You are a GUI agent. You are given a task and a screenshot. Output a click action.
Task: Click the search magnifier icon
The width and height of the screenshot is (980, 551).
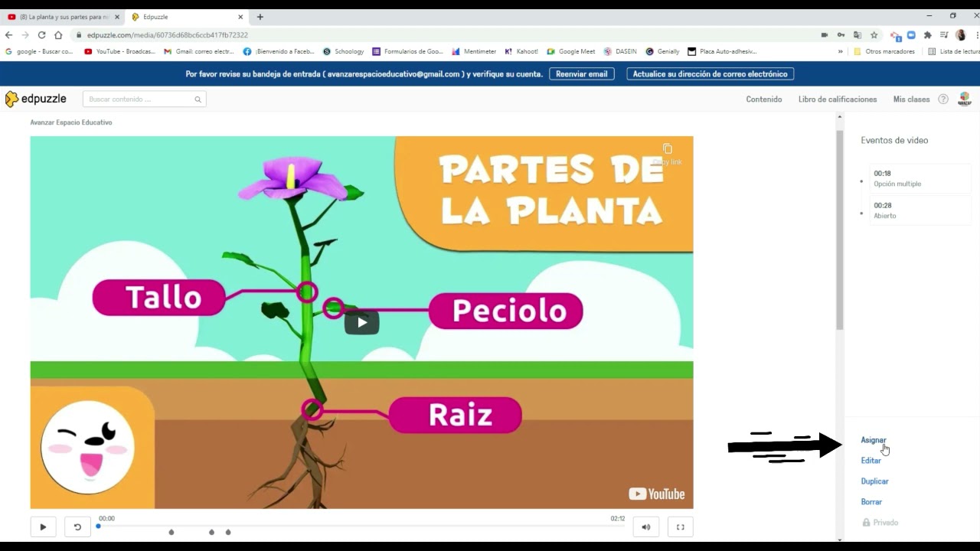coord(198,99)
